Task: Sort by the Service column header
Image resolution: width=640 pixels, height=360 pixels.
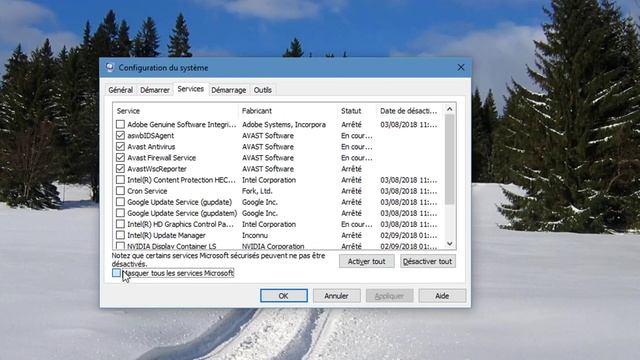Action: pos(176,111)
